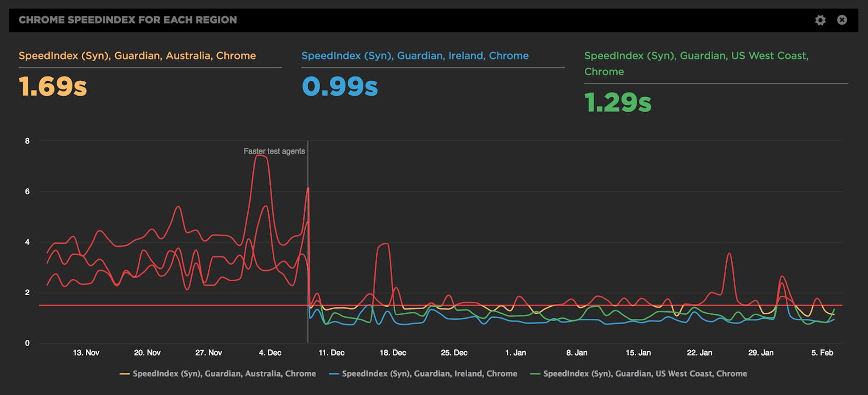Click the Ireland legend blue marker

(x=334, y=374)
